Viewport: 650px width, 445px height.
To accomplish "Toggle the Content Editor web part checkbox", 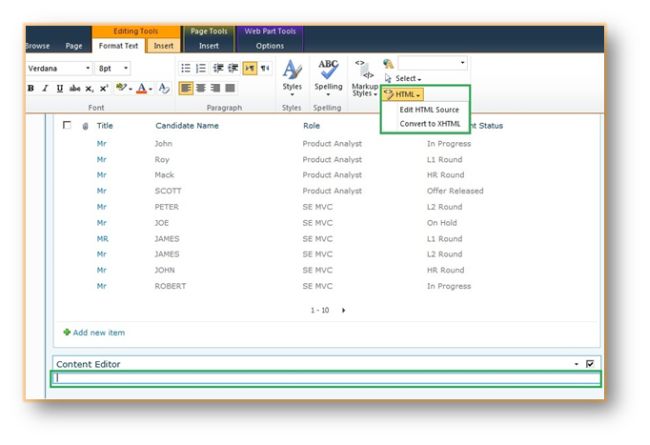I will [590, 364].
